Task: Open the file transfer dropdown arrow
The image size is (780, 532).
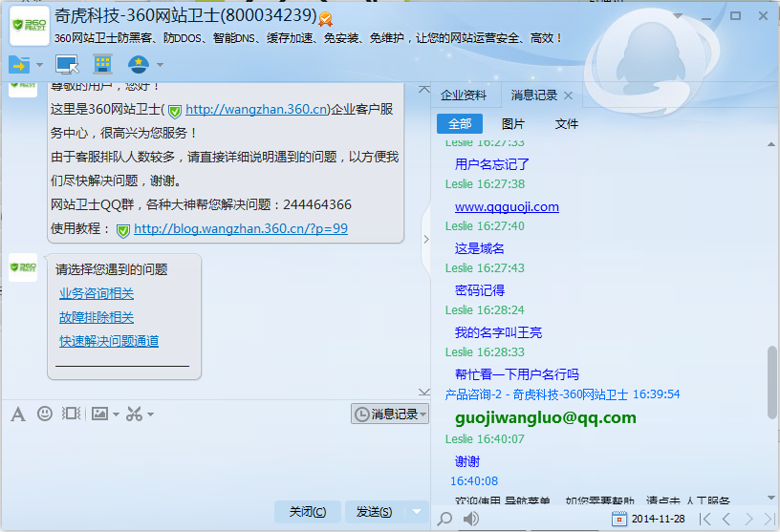Action: (x=40, y=65)
